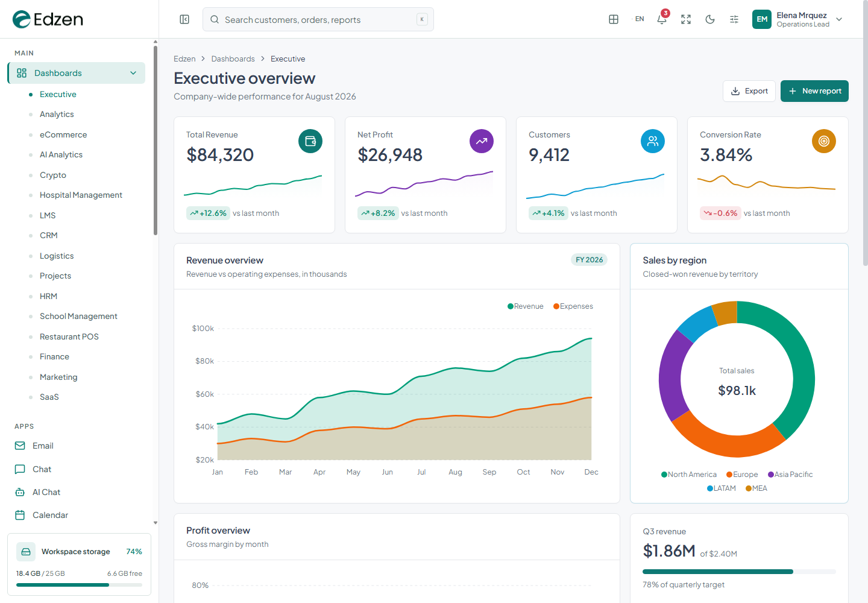868x603 pixels.
Task: Open the customizer sliders icon
Action: point(734,19)
